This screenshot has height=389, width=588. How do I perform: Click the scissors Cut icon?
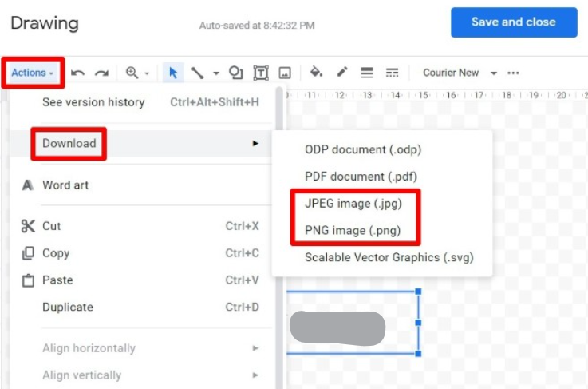point(28,226)
